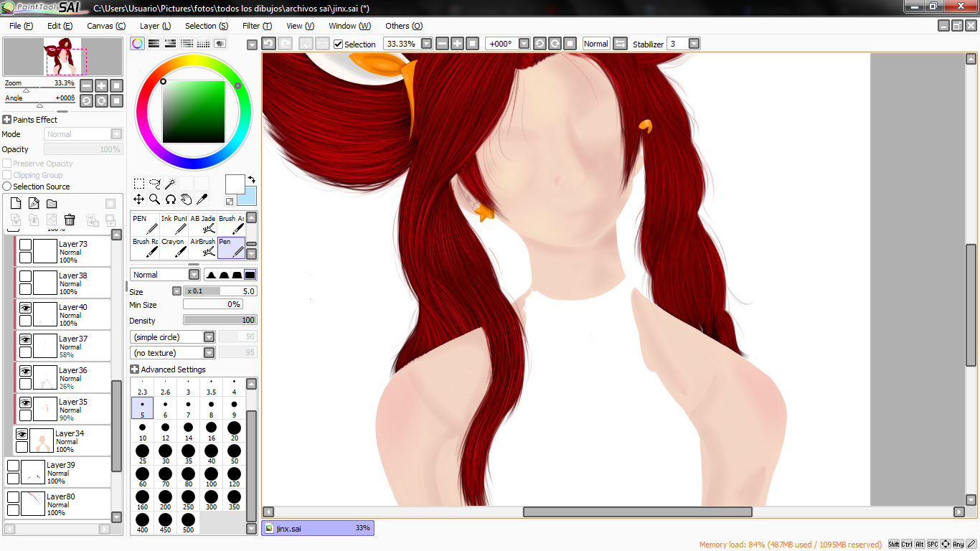Select brush size 30 preset
980x551 pixels.
coord(166,453)
